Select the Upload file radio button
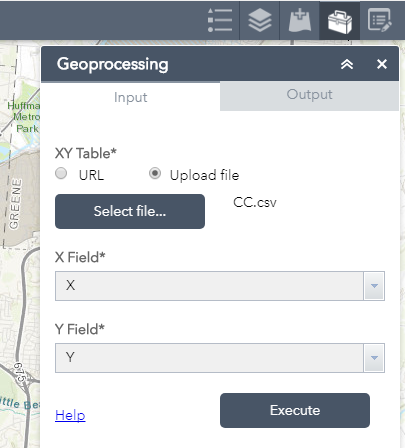405x448 pixels. coord(155,173)
